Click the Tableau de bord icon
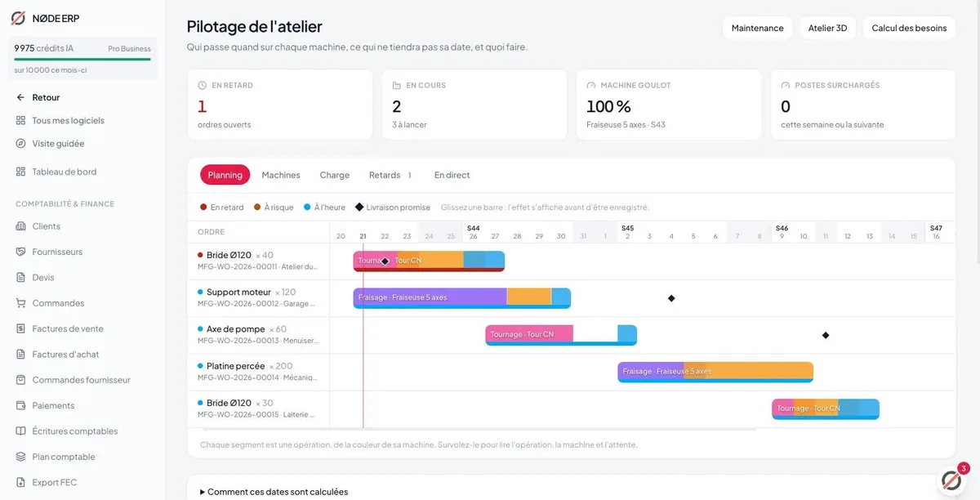 [20, 172]
